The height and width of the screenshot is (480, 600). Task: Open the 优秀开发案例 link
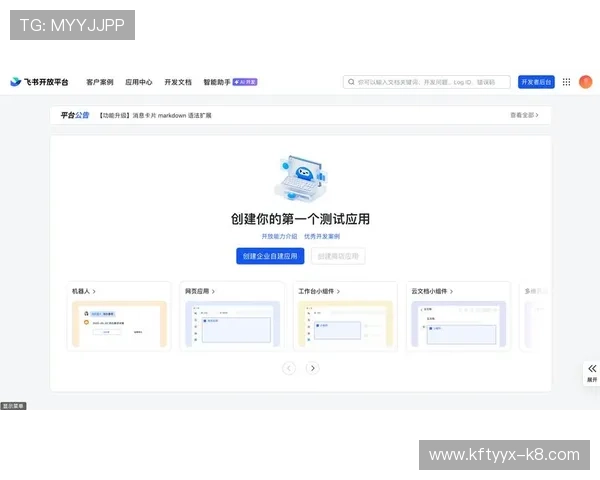pyautogui.click(x=322, y=236)
